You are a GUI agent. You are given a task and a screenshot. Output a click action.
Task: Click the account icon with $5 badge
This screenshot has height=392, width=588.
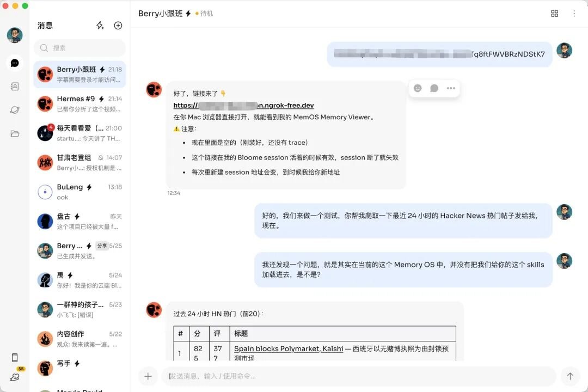pos(15,376)
